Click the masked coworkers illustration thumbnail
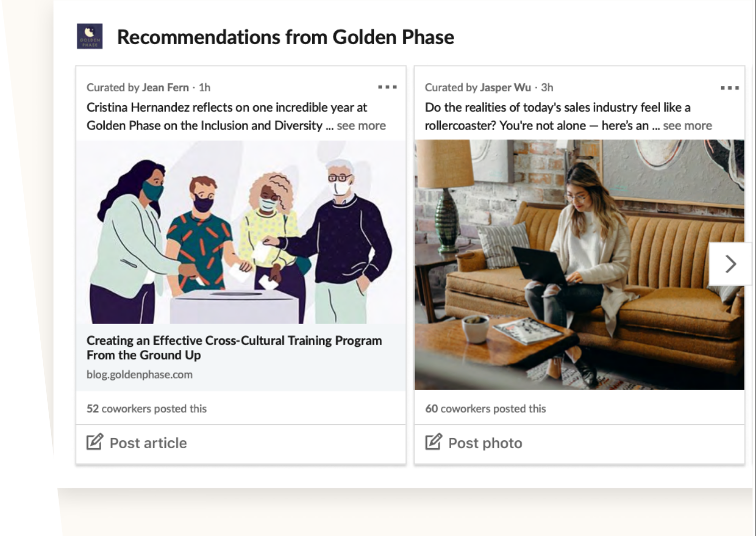756x536 pixels. coord(241,232)
